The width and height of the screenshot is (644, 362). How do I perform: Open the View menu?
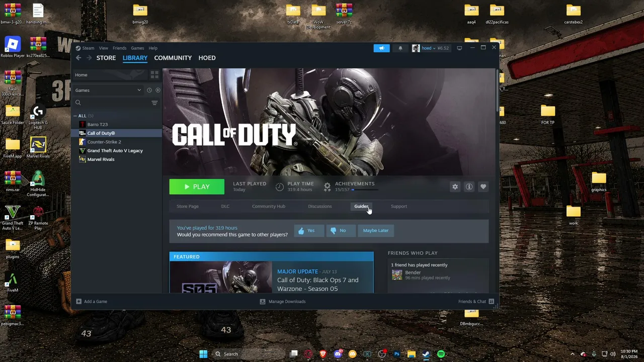point(103,48)
